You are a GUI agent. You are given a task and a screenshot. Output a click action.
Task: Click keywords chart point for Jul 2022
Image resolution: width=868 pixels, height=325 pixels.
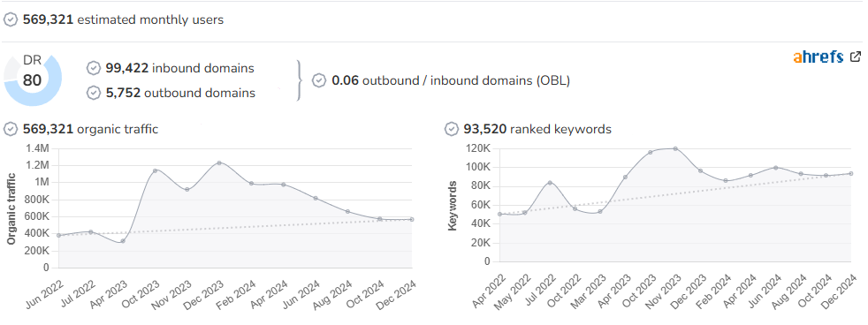(550, 183)
